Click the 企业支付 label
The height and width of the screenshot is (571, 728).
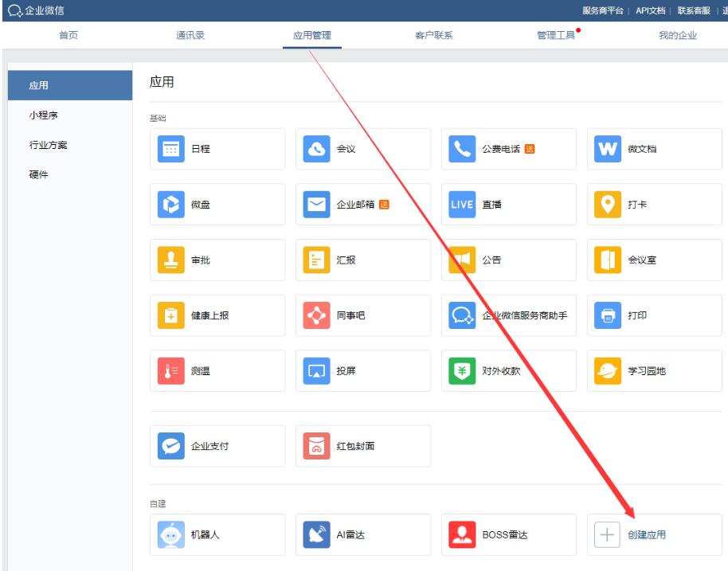[209, 446]
